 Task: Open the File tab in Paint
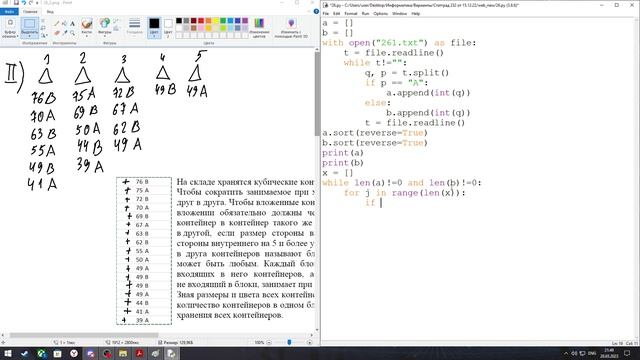[9, 11]
